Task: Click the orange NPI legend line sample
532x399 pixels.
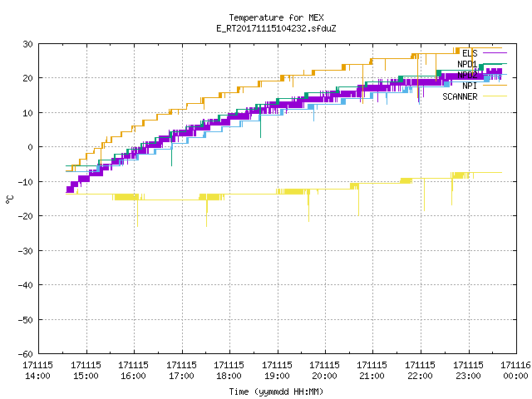Action: click(x=495, y=86)
